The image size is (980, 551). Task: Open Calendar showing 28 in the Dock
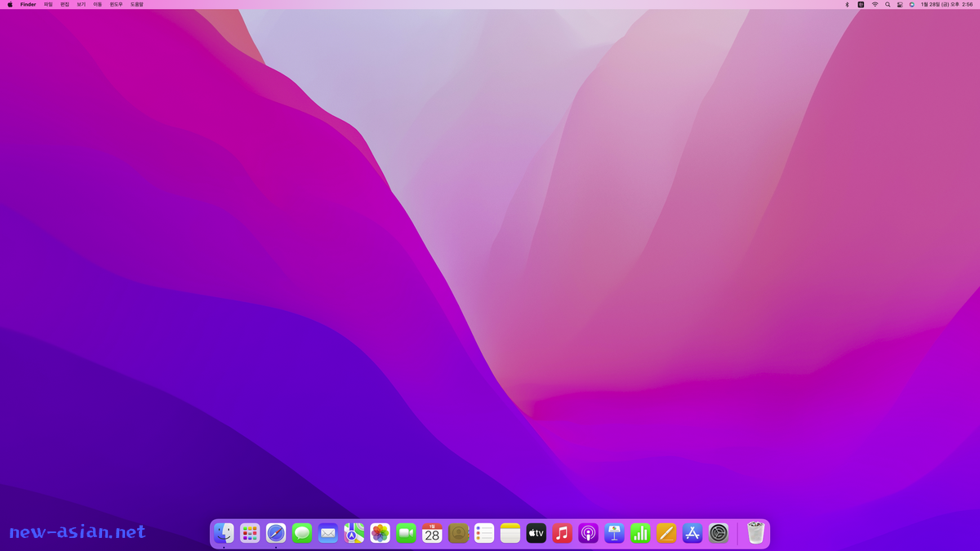(432, 533)
